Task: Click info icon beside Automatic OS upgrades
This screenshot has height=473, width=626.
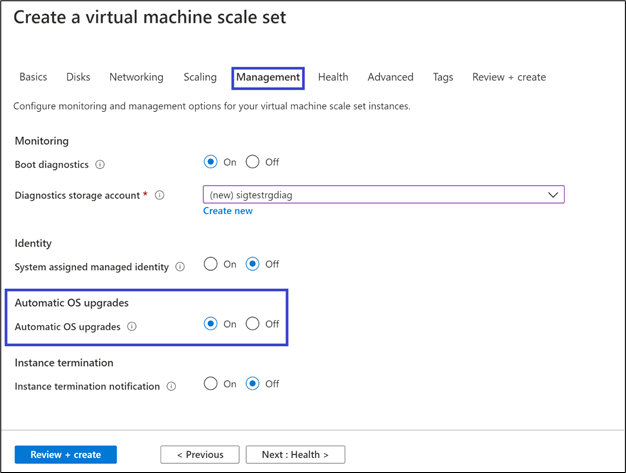Action: 133,326
